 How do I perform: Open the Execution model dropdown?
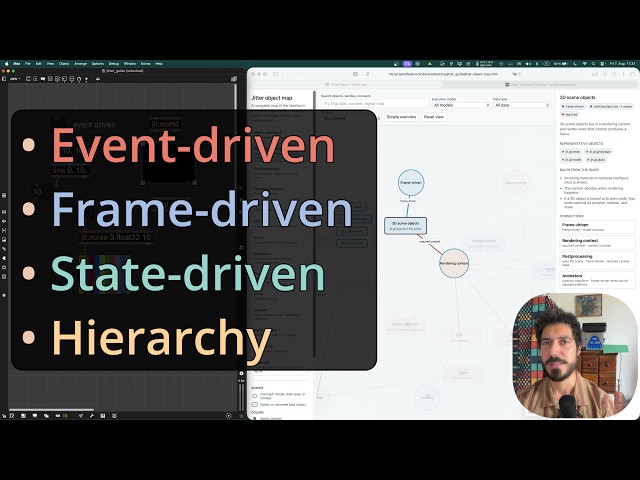tap(461, 105)
